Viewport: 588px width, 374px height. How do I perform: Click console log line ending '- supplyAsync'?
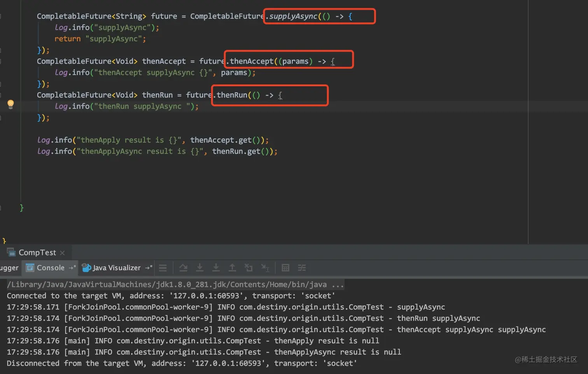click(226, 307)
